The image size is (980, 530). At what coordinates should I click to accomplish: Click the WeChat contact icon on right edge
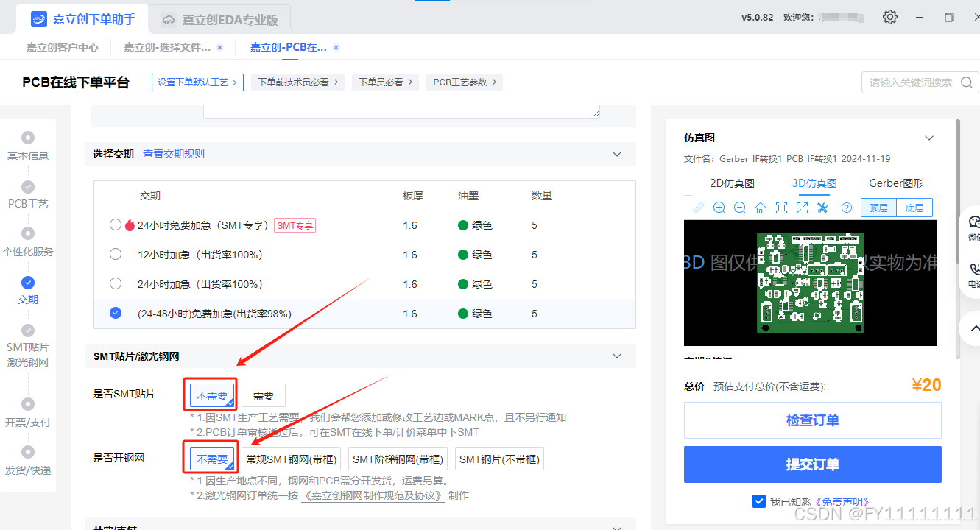pos(974,222)
